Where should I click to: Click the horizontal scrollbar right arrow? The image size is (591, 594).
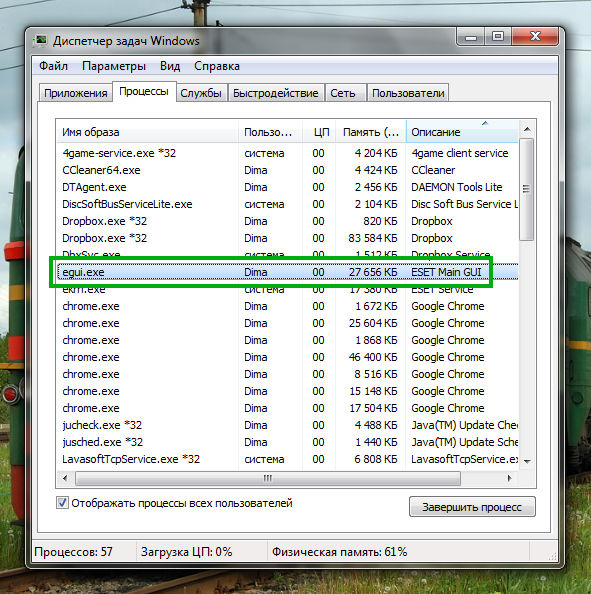click(x=510, y=478)
